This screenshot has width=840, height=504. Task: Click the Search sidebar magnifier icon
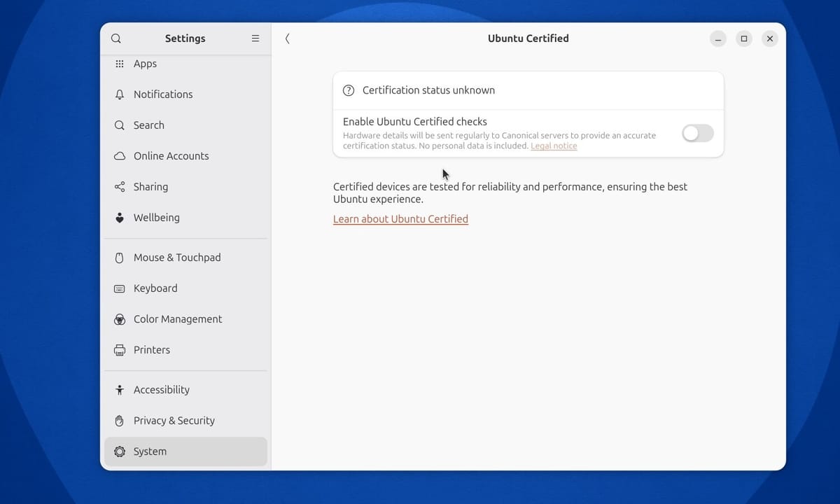click(x=120, y=125)
